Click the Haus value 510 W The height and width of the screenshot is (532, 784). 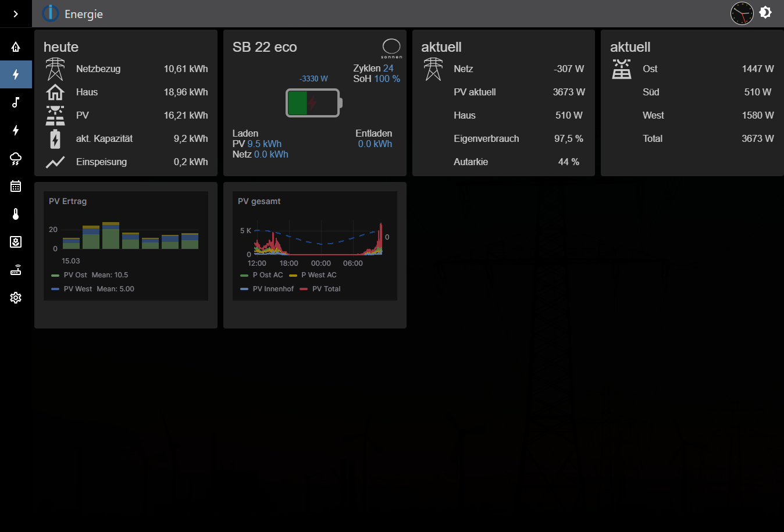pyautogui.click(x=569, y=115)
